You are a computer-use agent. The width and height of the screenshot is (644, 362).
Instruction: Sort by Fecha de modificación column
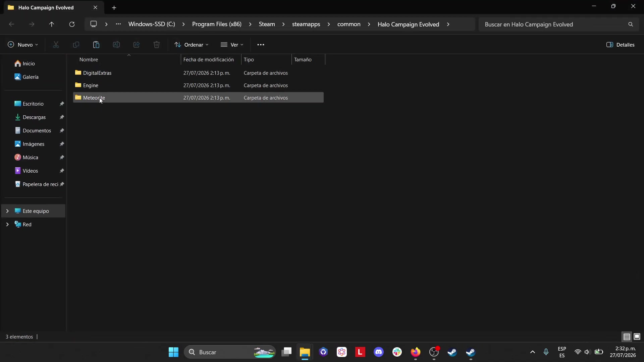click(211, 59)
